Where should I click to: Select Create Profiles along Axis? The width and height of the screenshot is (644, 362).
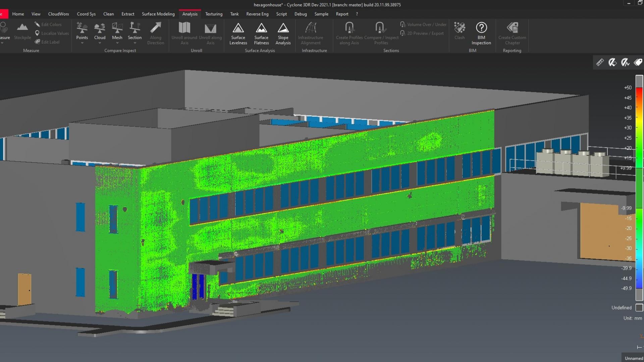(x=349, y=33)
